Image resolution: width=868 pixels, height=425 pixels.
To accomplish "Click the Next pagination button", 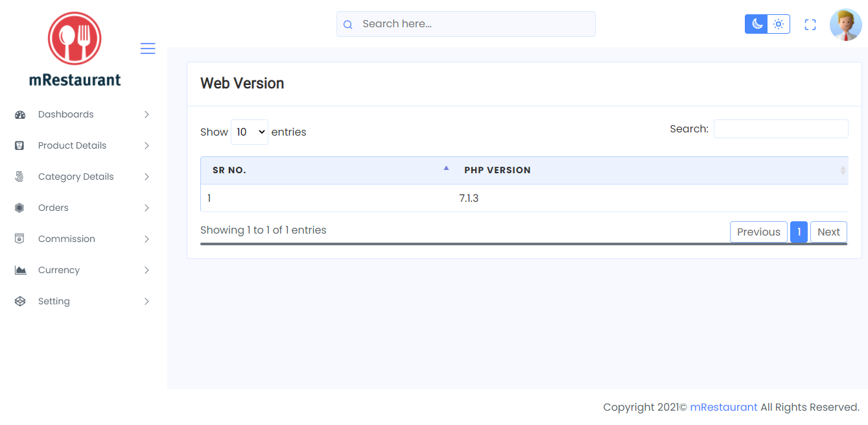I will pos(828,232).
